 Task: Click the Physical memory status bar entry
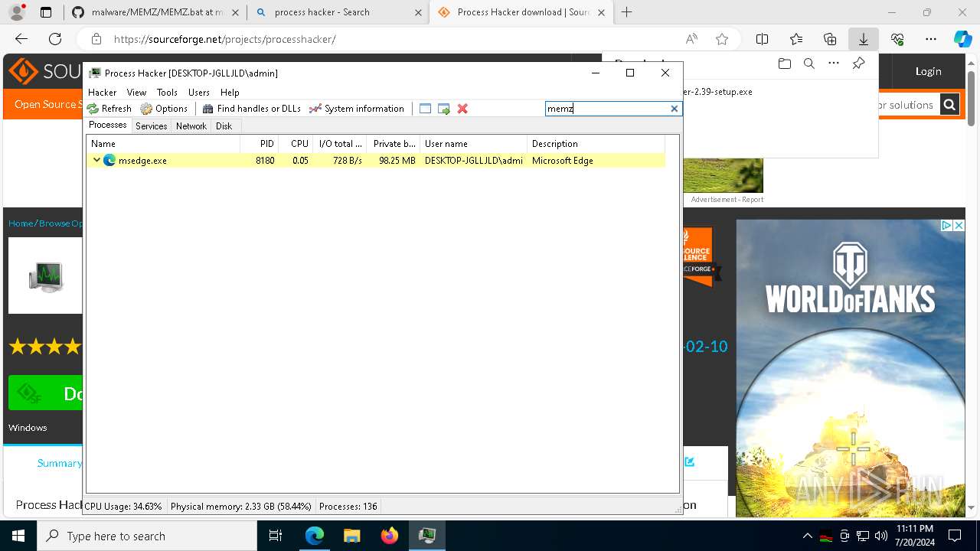241,506
